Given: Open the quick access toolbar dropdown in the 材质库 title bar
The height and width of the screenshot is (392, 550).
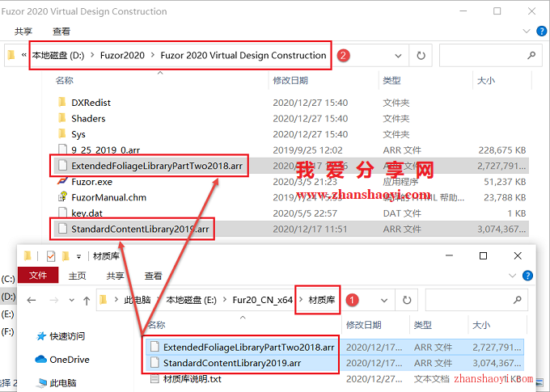Looking at the screenshot, I should coord(79,257).
